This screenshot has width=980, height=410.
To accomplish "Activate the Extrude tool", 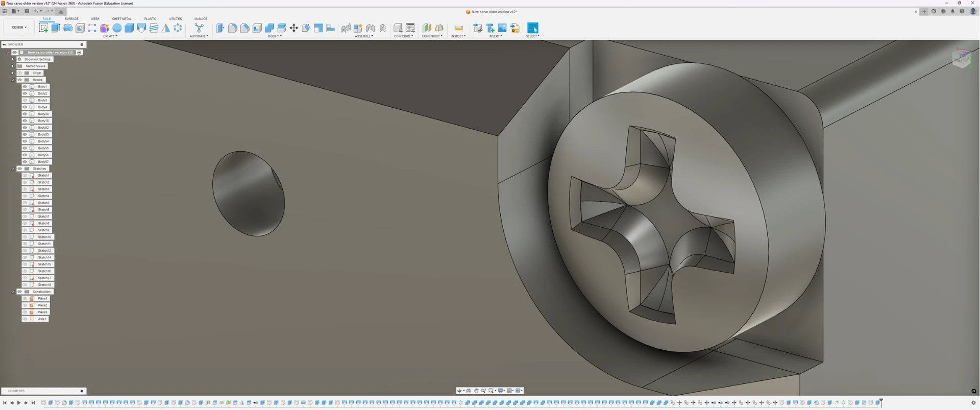I will tap(56, 28).
